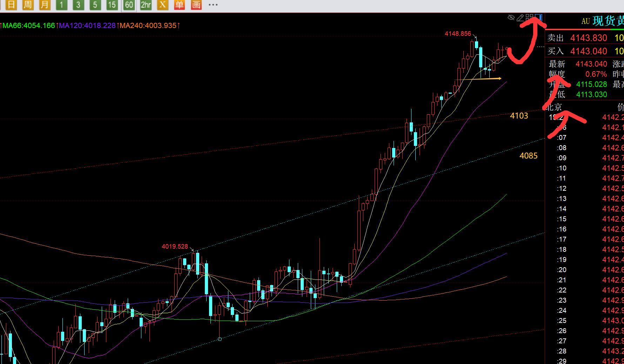The height and width of the screenshot is (364, 624).
Task: Switch chart to daily period (日)
Action: click(x=11, y=5)
